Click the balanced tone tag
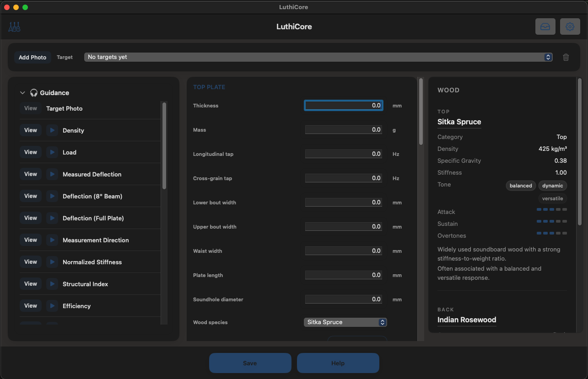 (521, 186)
